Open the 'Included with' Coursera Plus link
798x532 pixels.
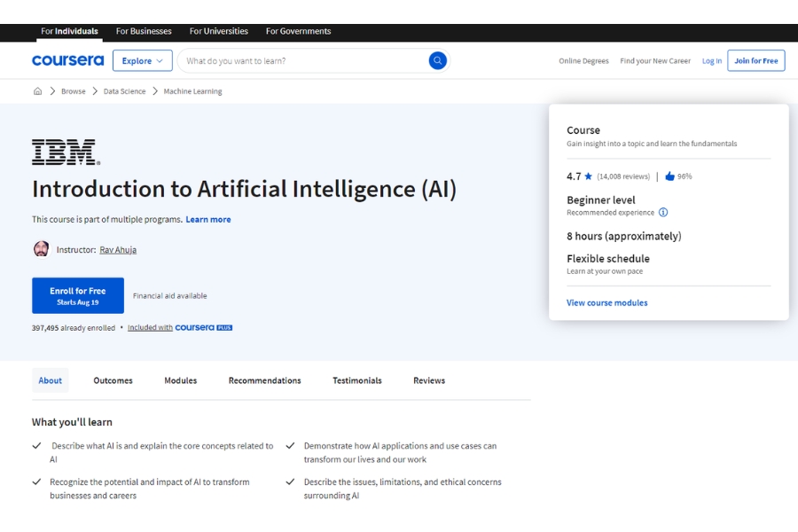tap(150, 327)
